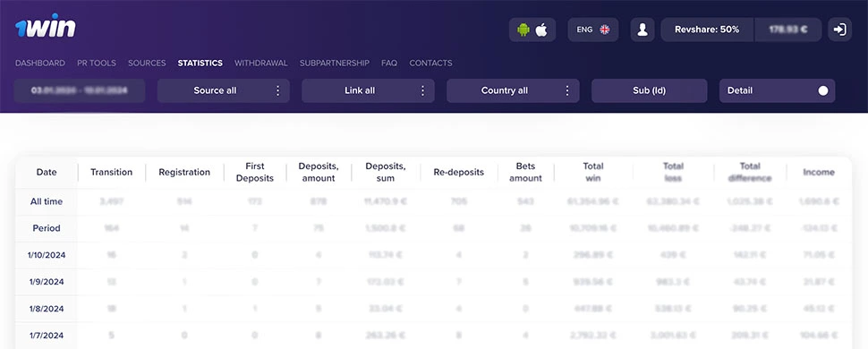868x349 pixels.
Task: Open the Source all three-dot menu
Action: (x=278, y=91)
